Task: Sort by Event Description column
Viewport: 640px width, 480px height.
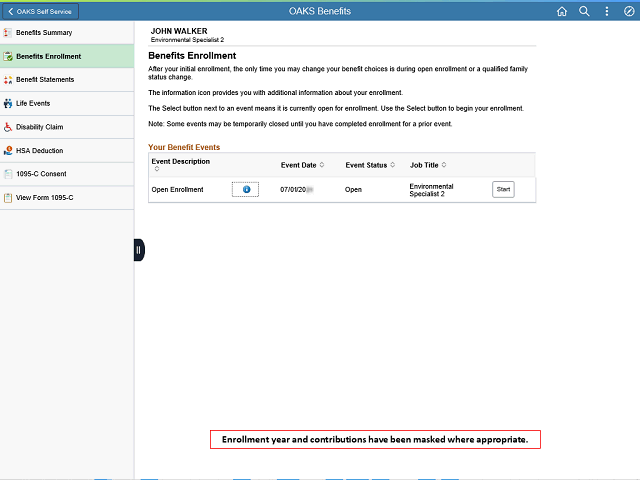Action: [x=180, y=164]
